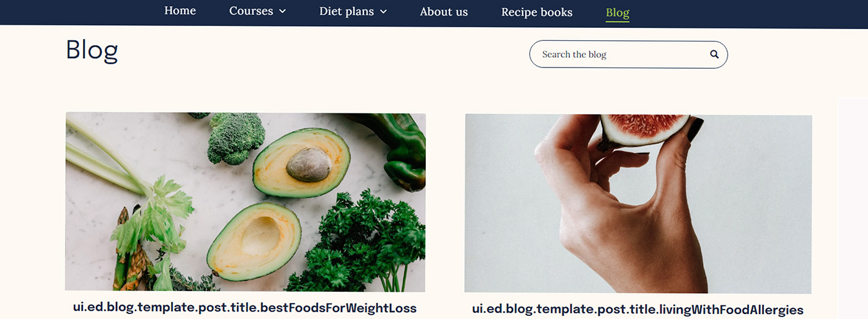Expand the Courses dropdown chevron
The image size is (868, 319).
point(283,11)
